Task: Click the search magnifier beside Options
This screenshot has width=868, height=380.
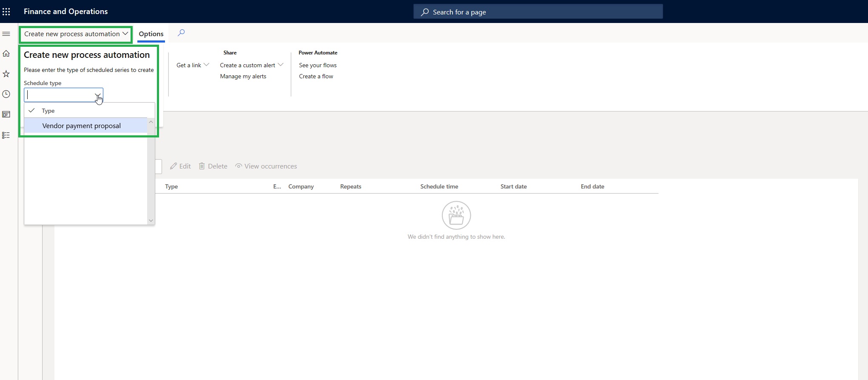Action: 181,33
